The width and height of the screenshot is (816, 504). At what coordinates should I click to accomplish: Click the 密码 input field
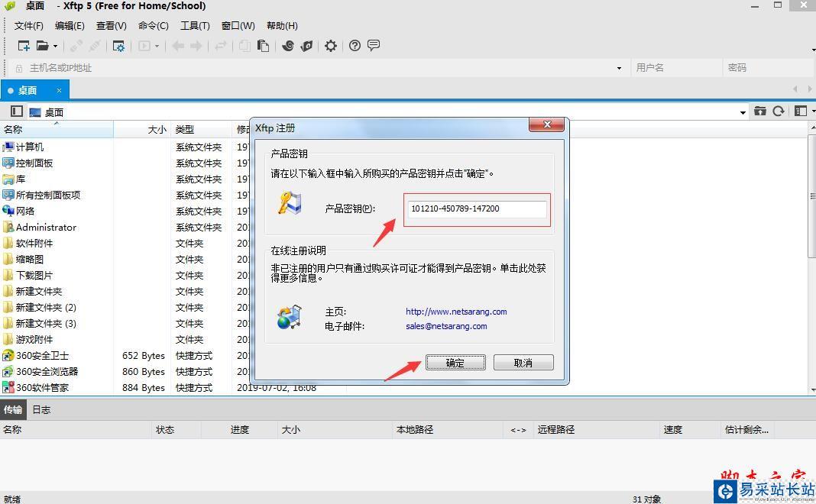pos(768,68)
